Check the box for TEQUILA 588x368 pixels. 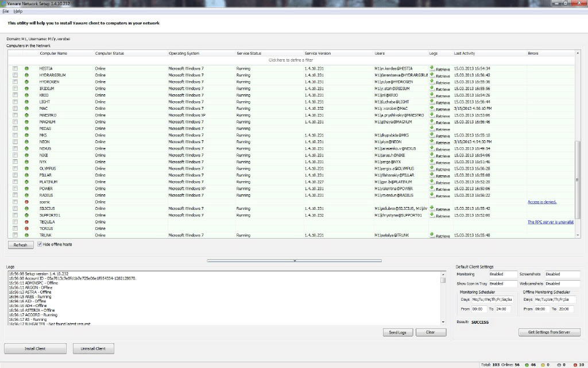(x=15, y=222)
